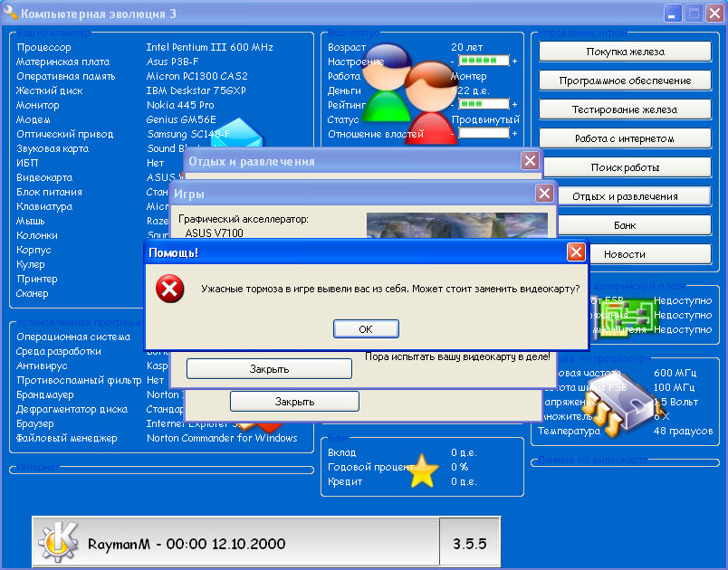Click Закрыть button in Игры window
728x570 pixels.
point(269,369)
